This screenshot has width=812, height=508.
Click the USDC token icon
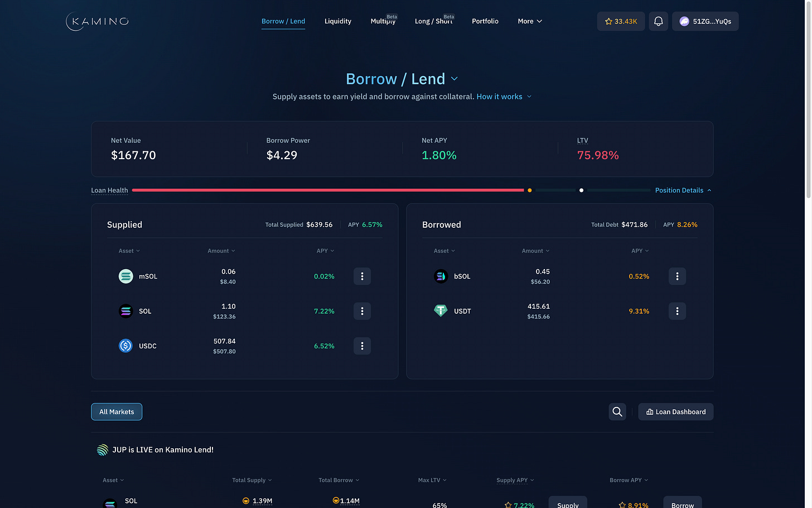click(x=126, y=346)
